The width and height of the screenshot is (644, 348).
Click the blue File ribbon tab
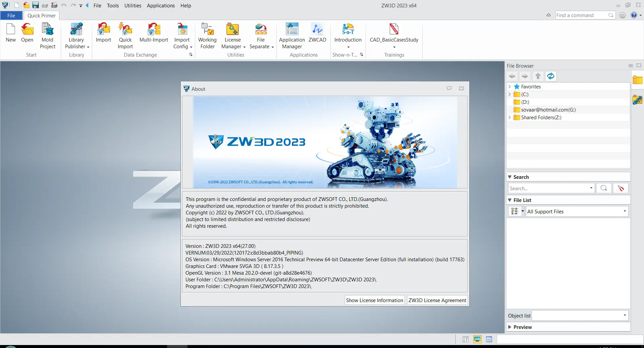(x=11, y=15)
